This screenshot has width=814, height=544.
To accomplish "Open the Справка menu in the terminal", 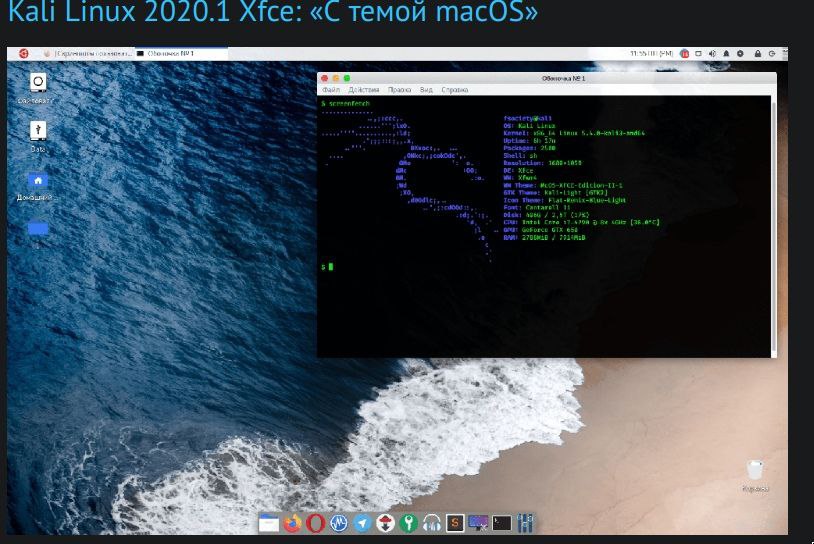I will [454, 90].
